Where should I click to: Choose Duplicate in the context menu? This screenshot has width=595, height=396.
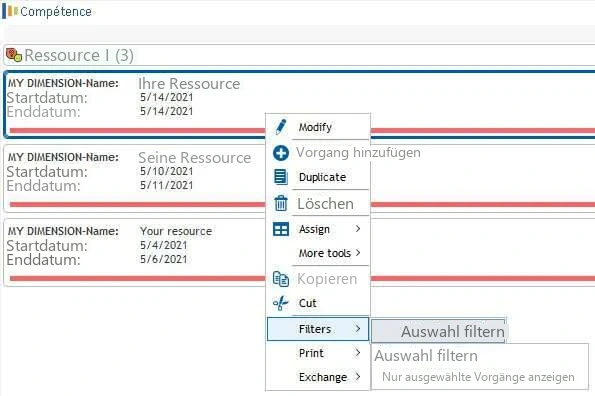click(x=318, y=177)
